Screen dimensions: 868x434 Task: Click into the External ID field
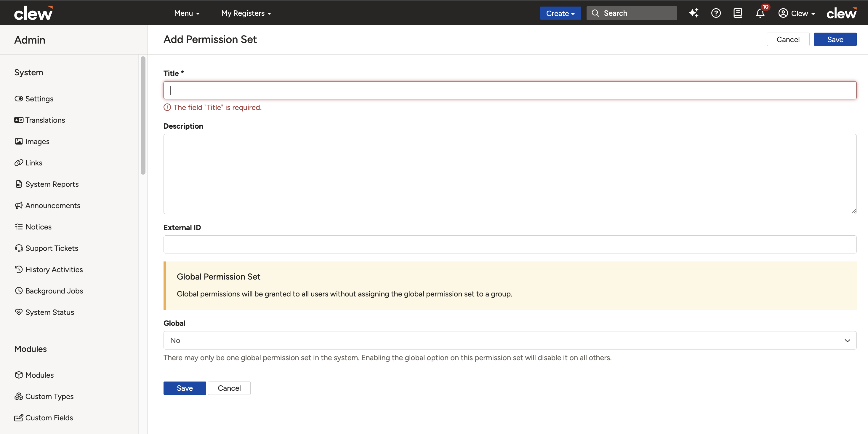510,244
